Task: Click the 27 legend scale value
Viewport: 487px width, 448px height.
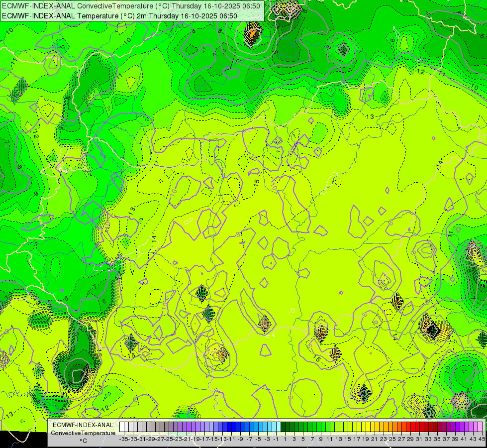Action: coord(401,440)
